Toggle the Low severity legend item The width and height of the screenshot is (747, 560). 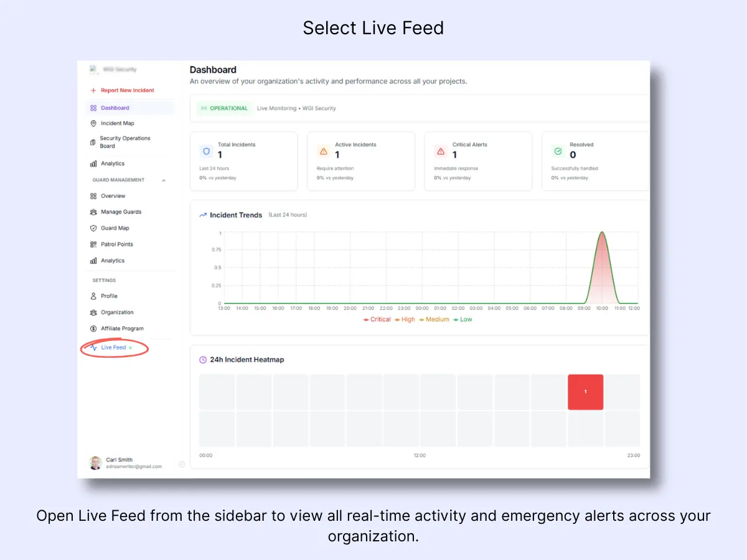click(463, 319)
